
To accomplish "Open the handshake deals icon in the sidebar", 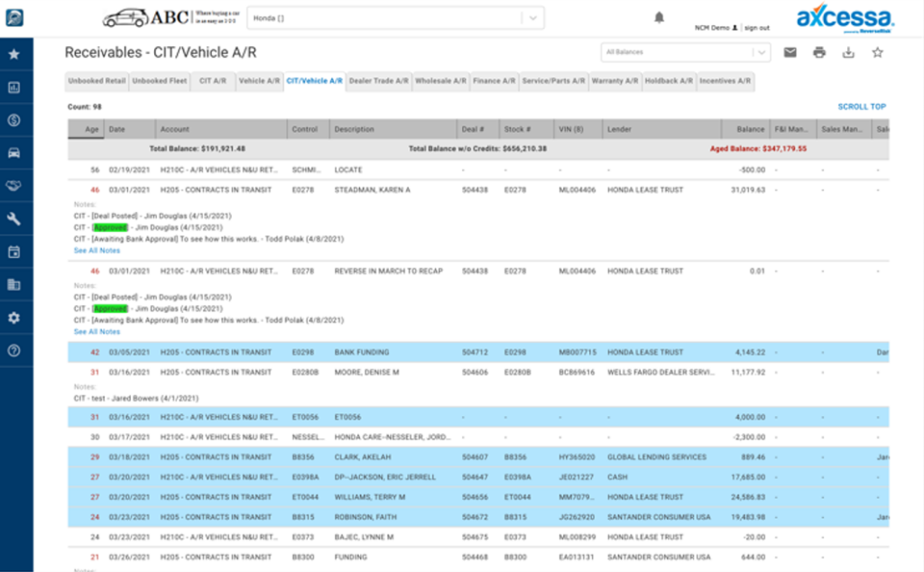I will point(14,186).
